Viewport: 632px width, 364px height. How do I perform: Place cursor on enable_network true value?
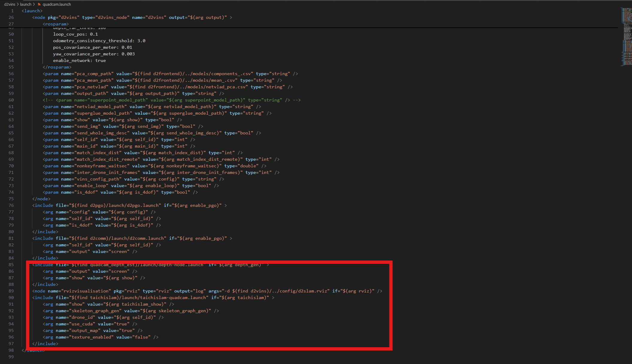coord(100,60)
